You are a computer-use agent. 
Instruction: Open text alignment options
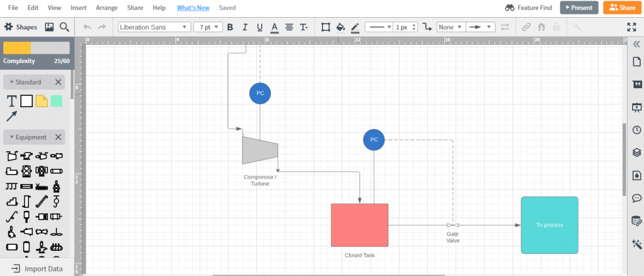289,27
